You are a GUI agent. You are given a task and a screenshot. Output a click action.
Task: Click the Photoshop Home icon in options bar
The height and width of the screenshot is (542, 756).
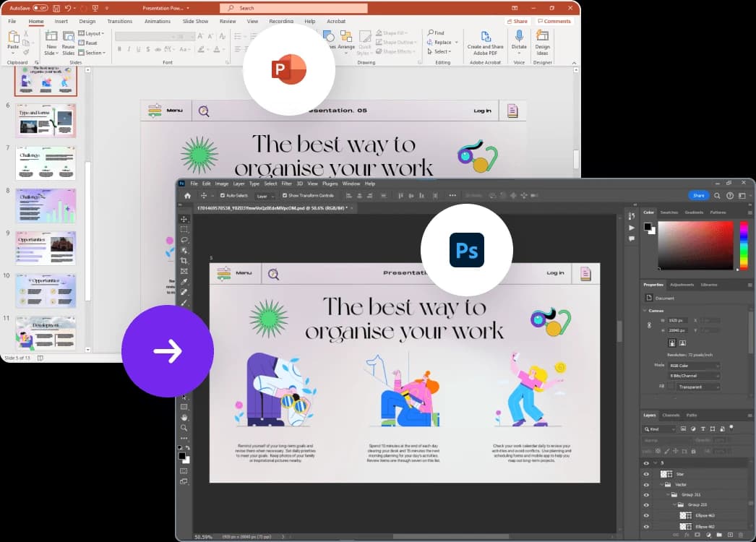coord(187,195)
